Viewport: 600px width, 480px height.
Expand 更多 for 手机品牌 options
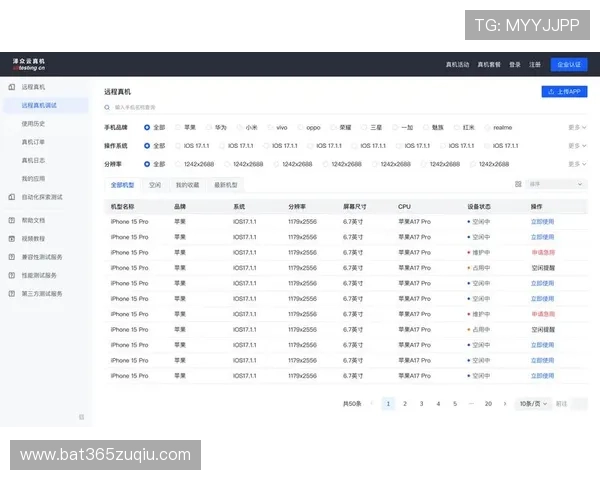577,128
